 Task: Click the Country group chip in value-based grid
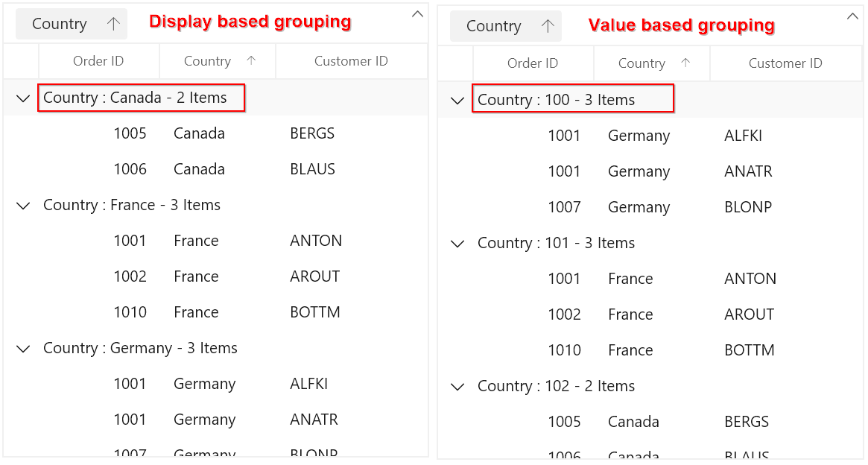[505, 26]
